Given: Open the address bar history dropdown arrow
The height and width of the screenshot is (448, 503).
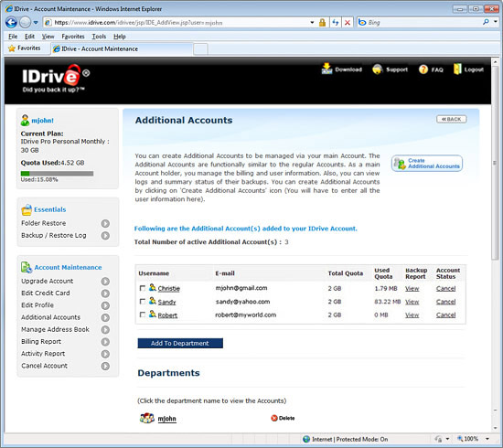Looking at the screenshot, I should (x=312, y=23).
